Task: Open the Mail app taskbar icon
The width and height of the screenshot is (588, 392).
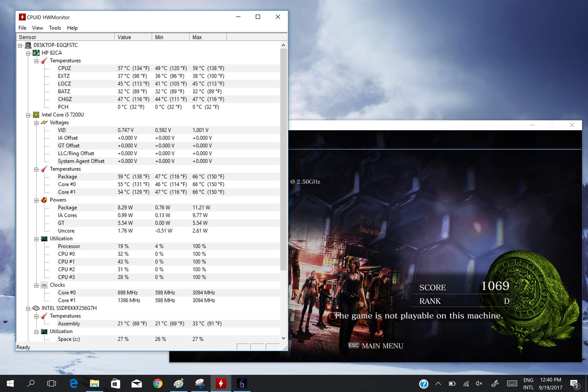Action: 136,383
